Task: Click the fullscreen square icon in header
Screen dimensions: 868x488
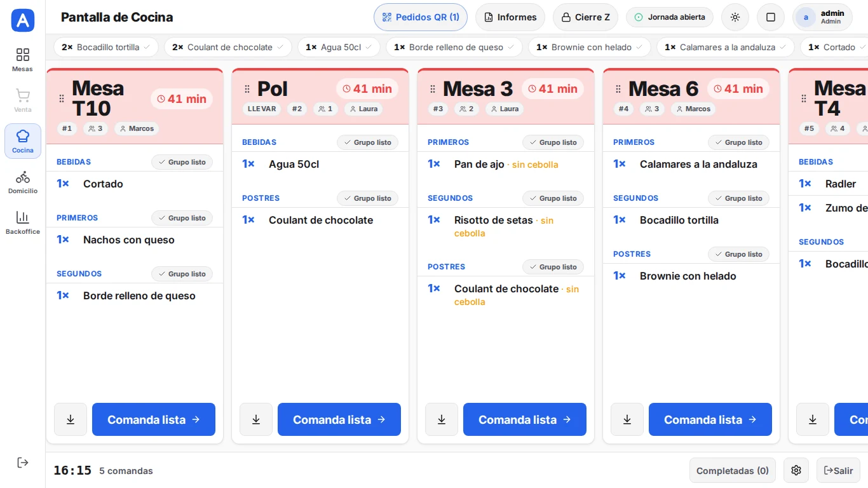Action: tap(771, 17)
